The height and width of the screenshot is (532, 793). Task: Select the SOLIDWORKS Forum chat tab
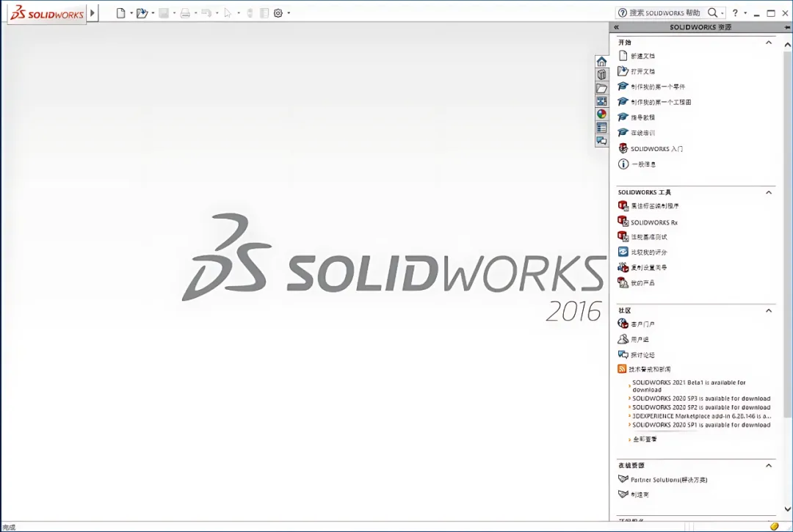pos(601,141)
